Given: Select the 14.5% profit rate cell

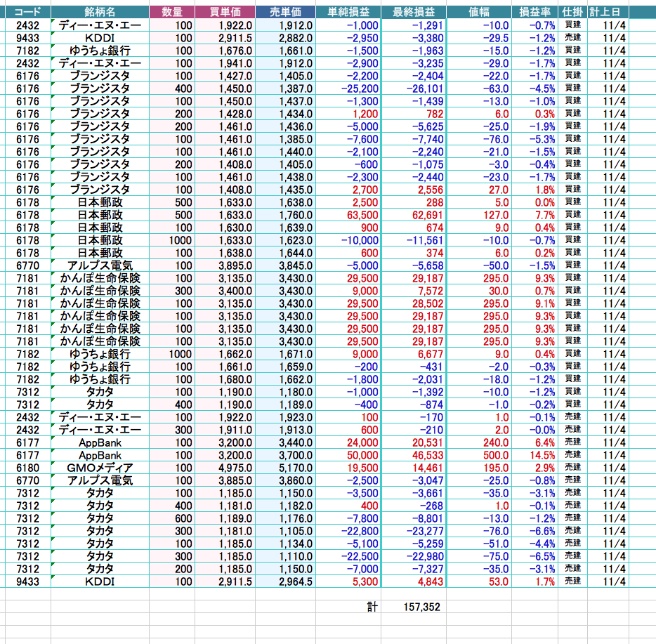Looking at the screenshot, I should [534, 455].
